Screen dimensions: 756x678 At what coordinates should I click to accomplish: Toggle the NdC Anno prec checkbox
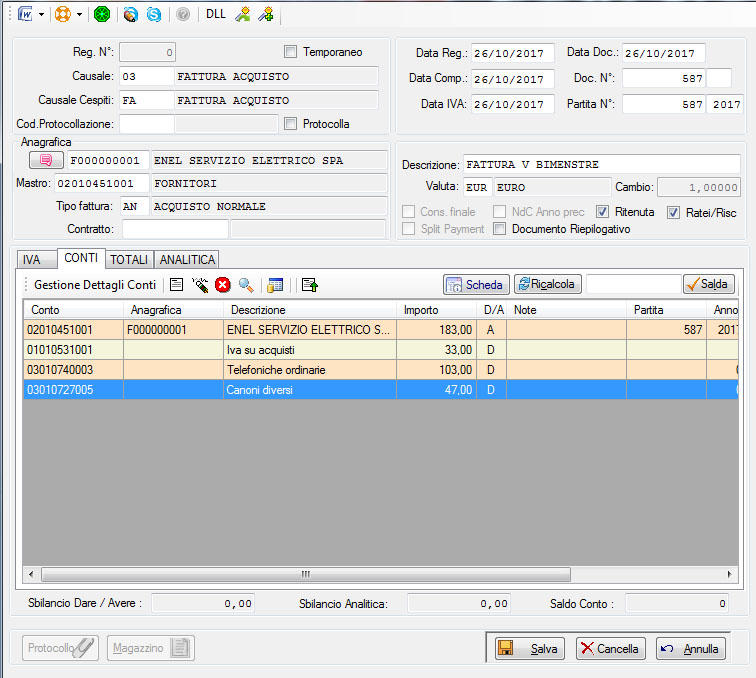pos(500,212)
